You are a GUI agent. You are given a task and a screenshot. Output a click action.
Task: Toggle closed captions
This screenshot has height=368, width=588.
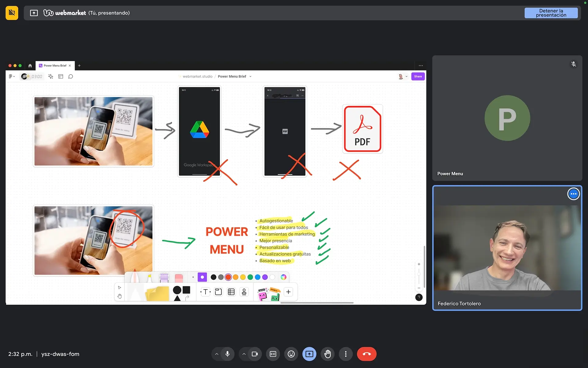(273, 354)
